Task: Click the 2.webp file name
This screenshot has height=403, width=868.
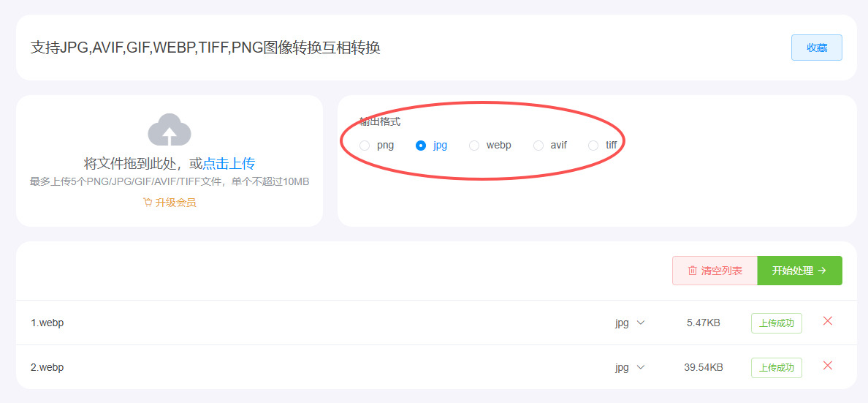Action: click(47, 367)
